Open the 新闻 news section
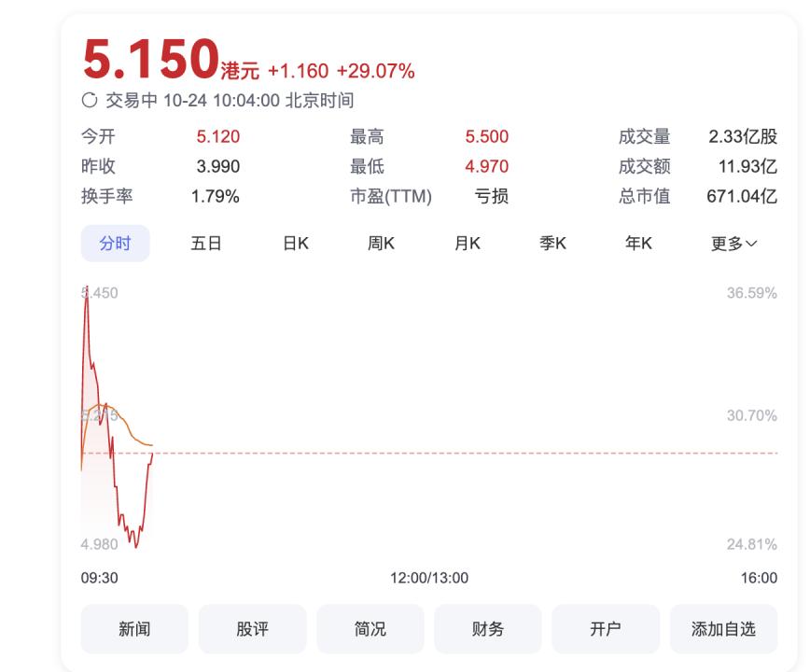The height and width of the screenshot is (672, 810). pyautogui.click(x=134, y=629)
